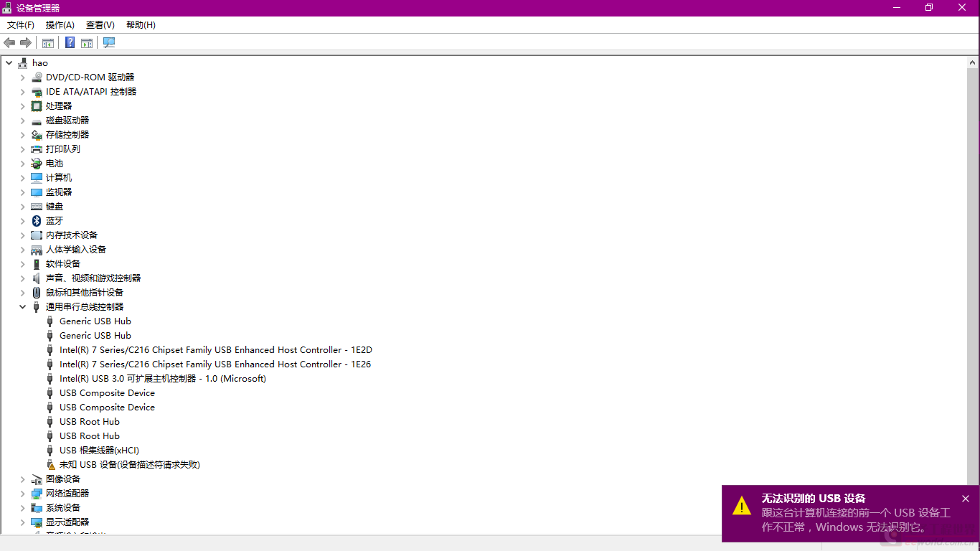Select the DVD/CD-ROM 驱动器 disc icon
Screen dimensions: 980x551
pyautogui.click(x=37, y=77)
